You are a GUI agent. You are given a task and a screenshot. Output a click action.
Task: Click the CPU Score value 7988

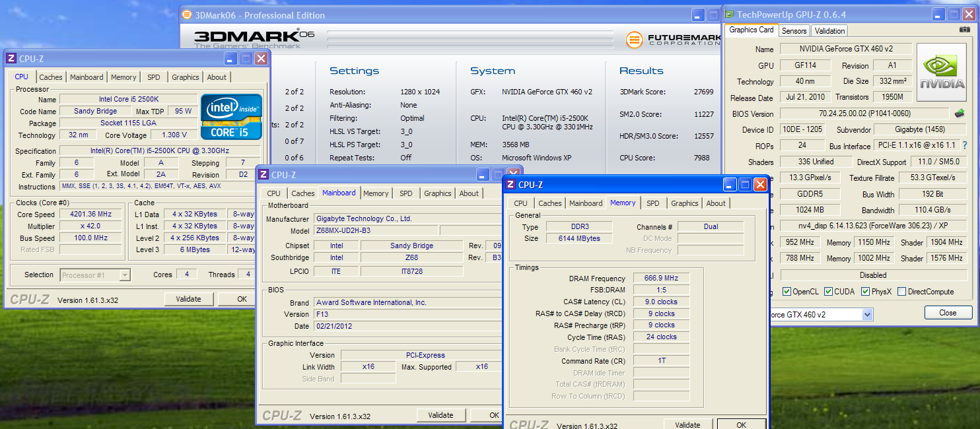pos(703,158)
